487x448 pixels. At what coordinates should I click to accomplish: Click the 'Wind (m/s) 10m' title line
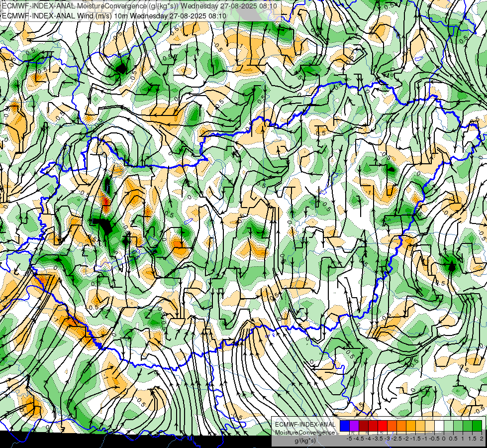pyautogui.click(x=114, y=16)
